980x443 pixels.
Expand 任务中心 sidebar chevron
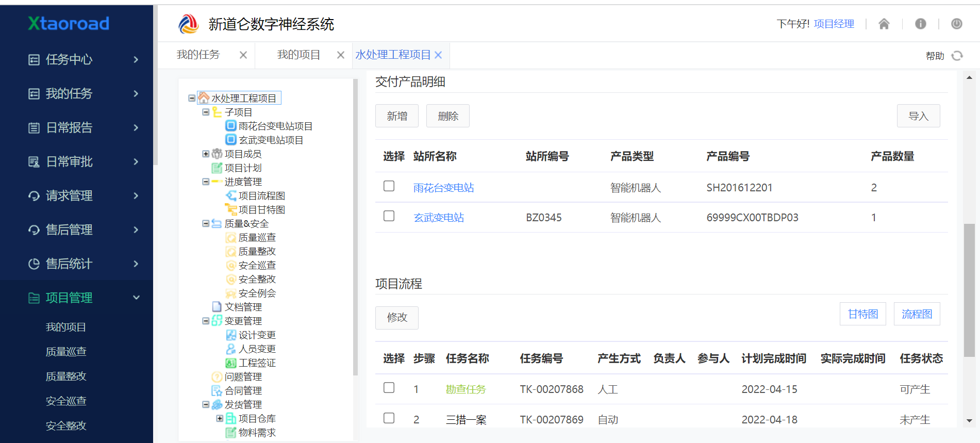tap(136, 60)
